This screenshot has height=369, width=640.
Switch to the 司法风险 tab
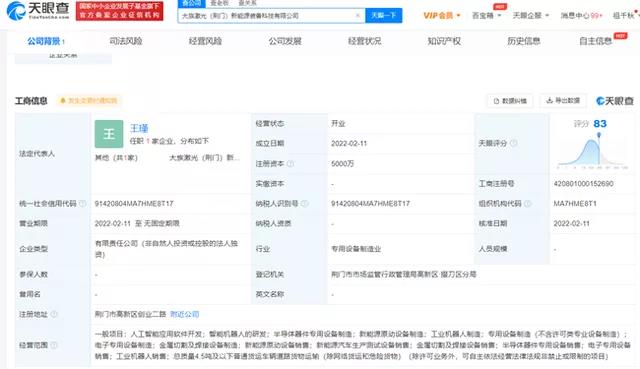coord(126,41)
